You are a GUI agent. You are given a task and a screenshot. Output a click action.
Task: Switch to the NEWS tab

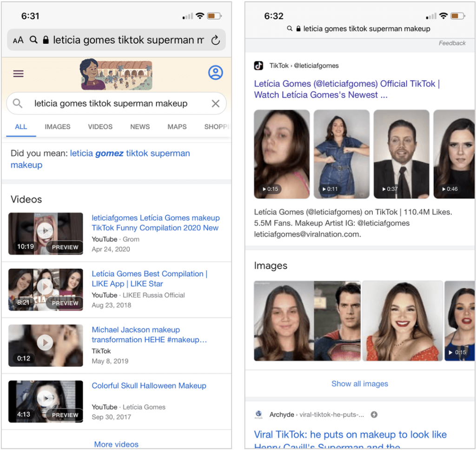pyautogui.click(x=140, y=126)
